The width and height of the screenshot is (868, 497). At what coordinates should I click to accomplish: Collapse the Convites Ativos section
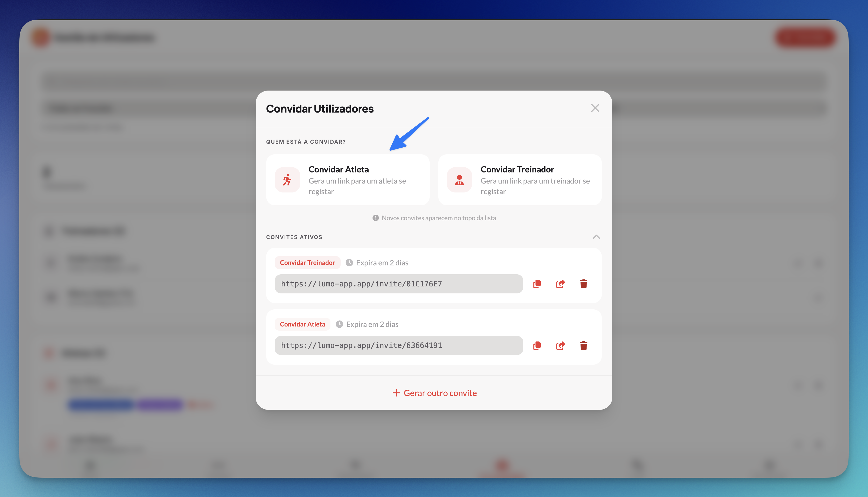click(x=596, y=237)
